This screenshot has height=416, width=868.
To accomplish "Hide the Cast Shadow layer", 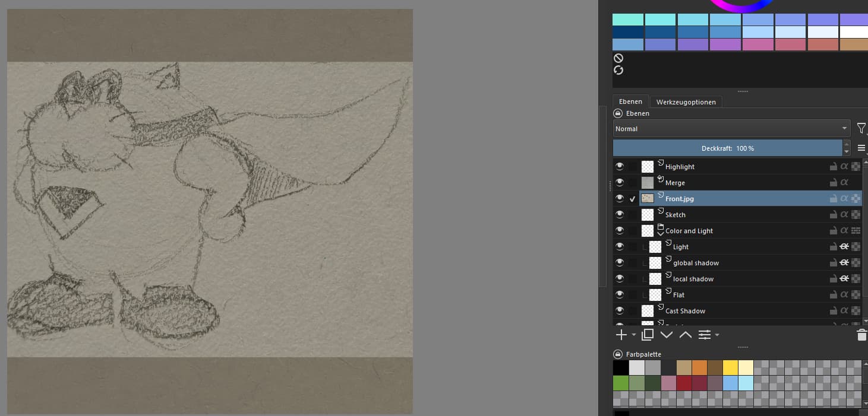I will [x=620, y=311].
